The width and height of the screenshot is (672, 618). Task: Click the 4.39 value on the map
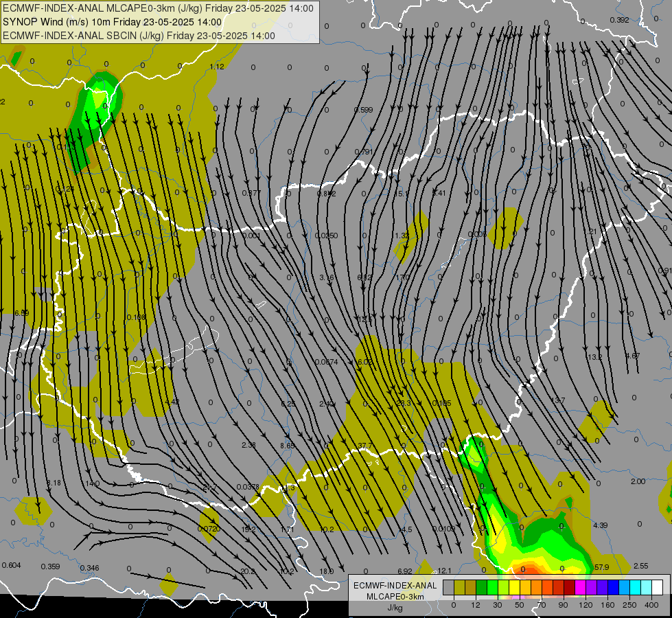pyautogui.click(x=601, y=525)
